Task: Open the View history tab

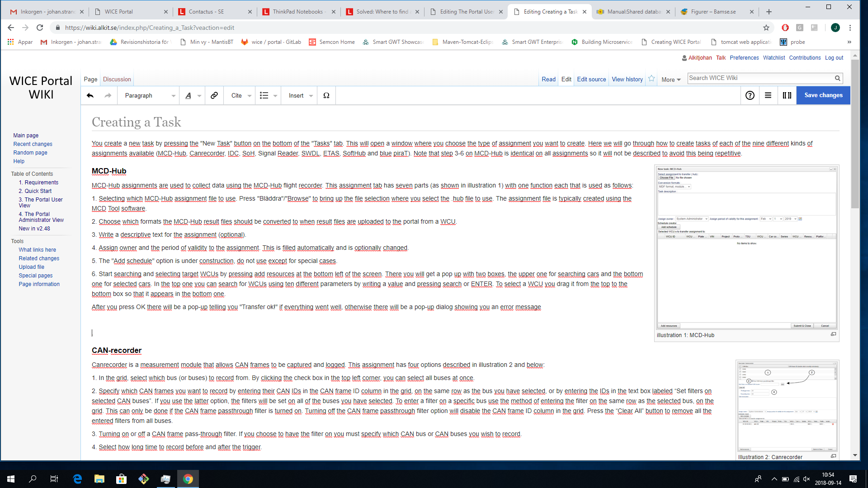Action: point(627,79)
